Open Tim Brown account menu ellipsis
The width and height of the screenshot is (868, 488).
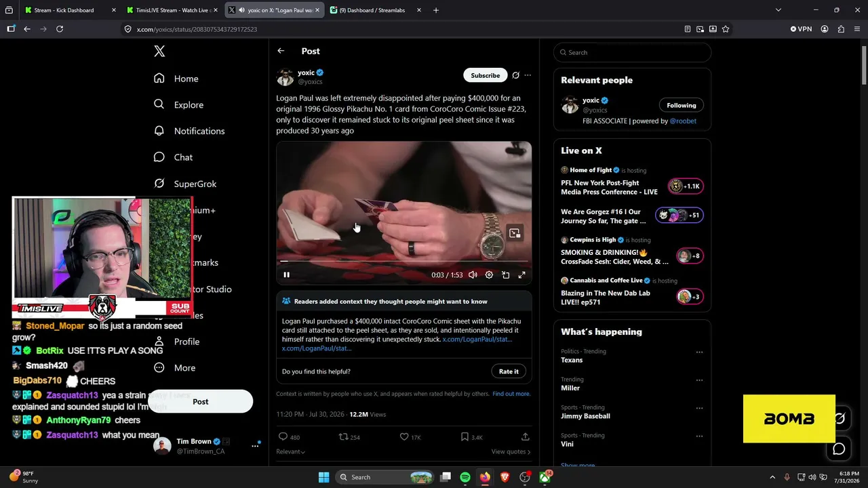pyautogui.click(x=256, y=445)
